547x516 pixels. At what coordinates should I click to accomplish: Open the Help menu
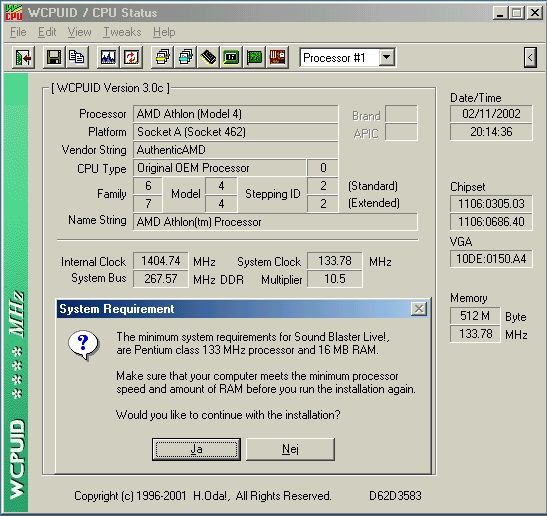[164, 32]
